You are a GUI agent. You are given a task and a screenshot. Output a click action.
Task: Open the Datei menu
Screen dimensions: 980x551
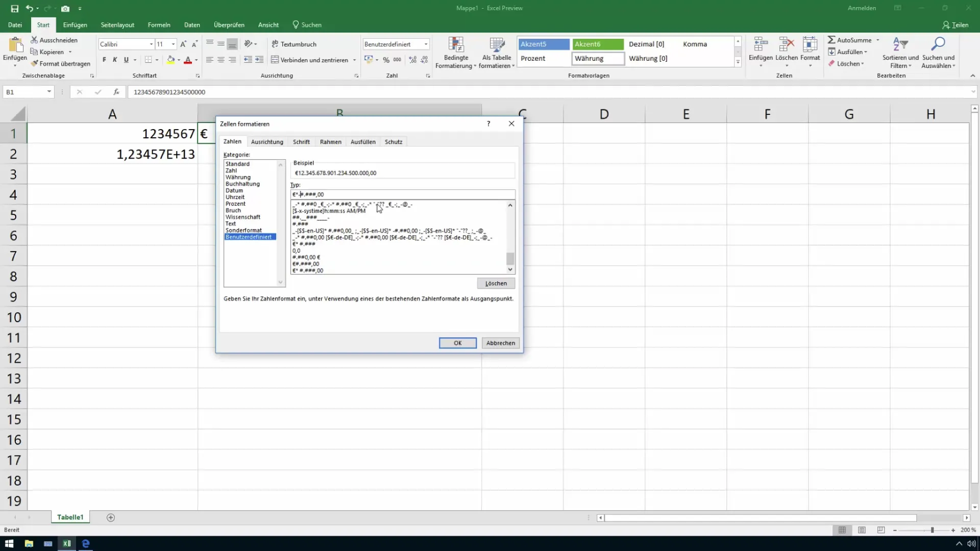pyautogui.click(x=15, y=24)
